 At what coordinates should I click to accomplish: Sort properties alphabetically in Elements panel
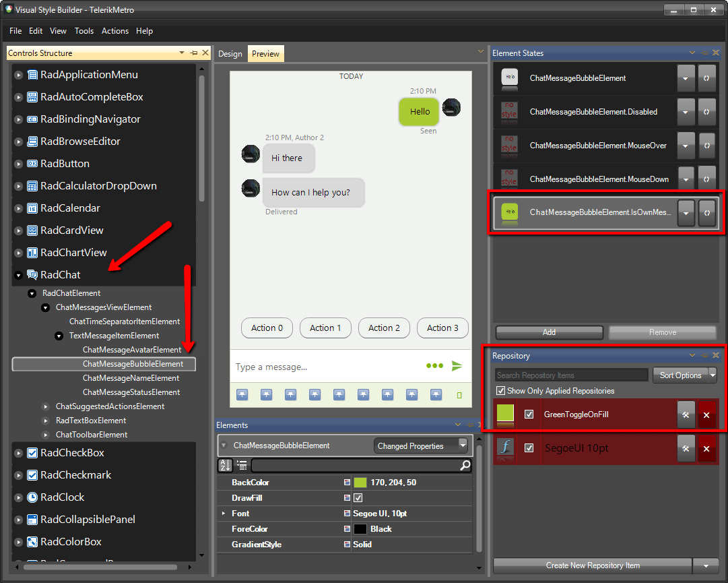click(x=225, y=466)
